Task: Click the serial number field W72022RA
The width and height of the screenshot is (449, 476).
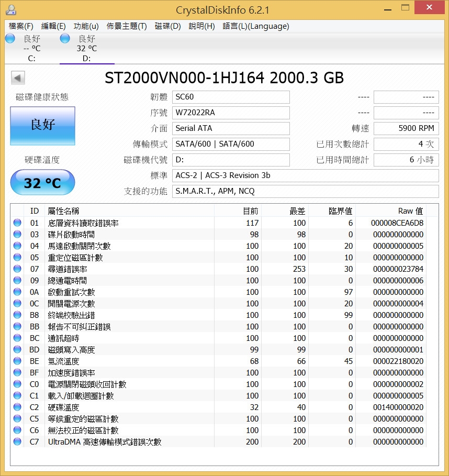Action: 231,113
